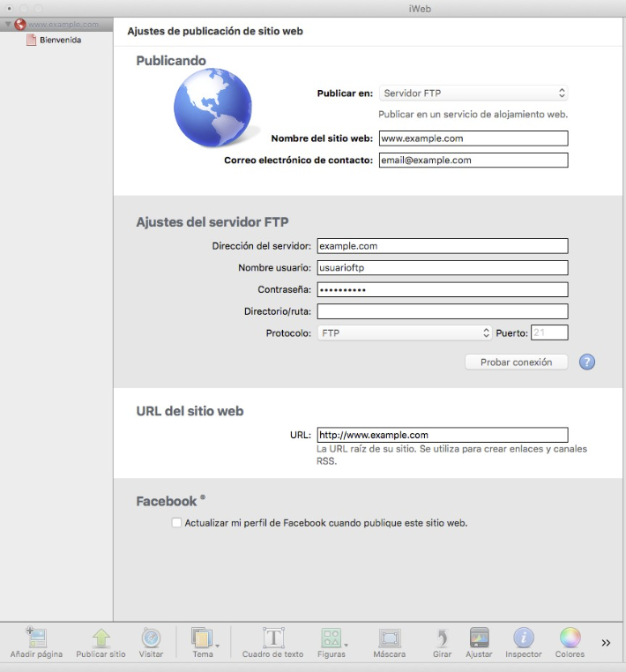Click the Probar conexión button
626x672 pixels.
click(x=517, y=362)
